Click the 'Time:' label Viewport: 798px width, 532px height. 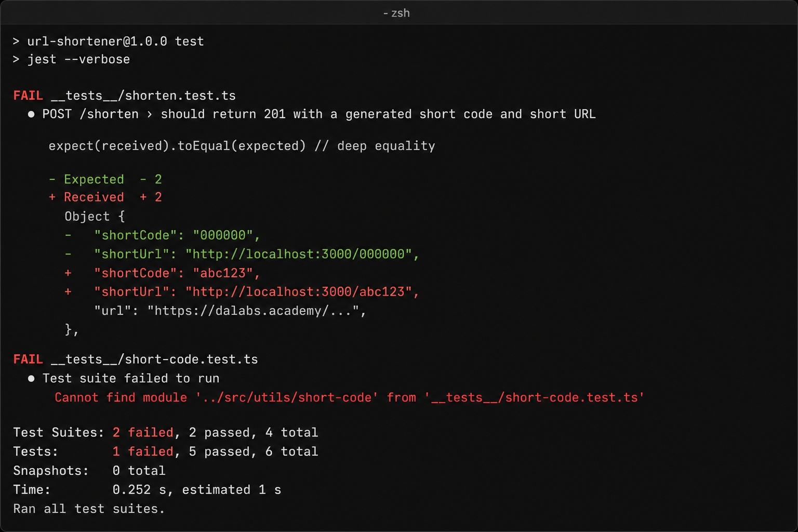coord(32,489)
